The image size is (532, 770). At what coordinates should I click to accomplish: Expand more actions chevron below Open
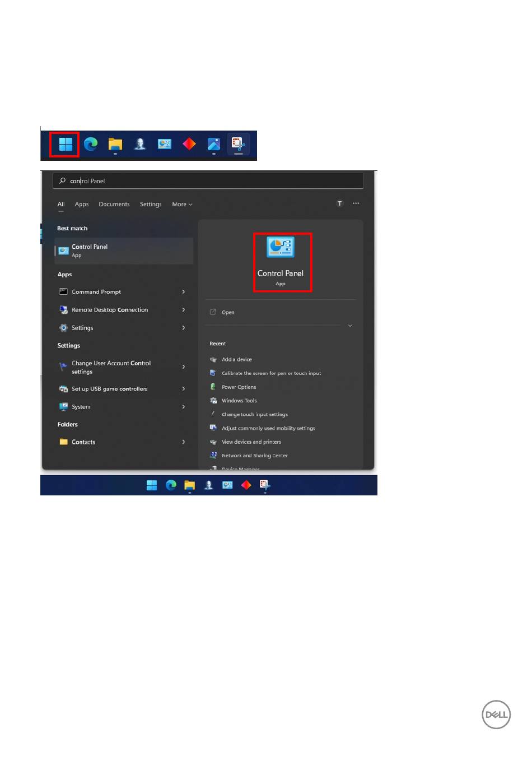[x=350, y=326]
